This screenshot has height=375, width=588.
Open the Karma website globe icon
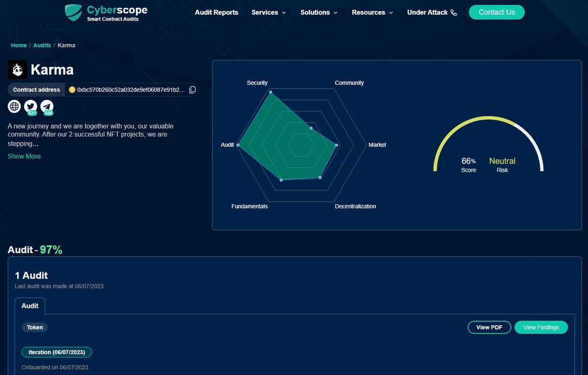click(x=15, y=106)
